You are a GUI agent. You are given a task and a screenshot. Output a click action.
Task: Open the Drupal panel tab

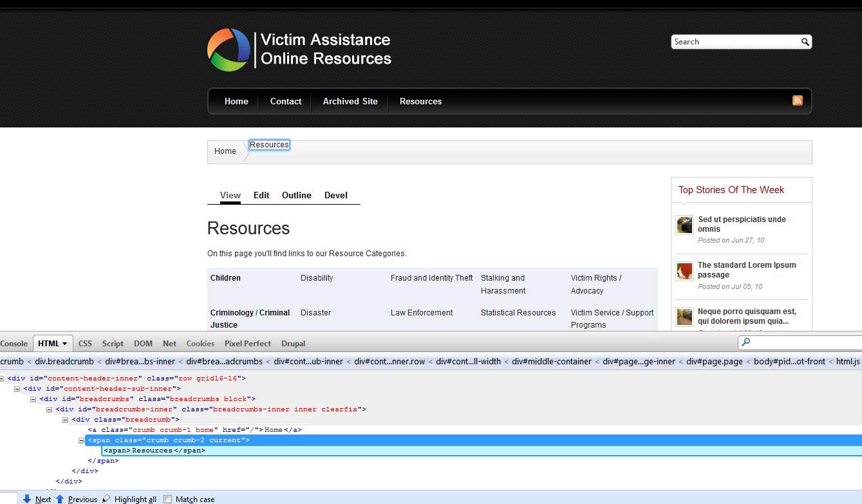pos(293,344)
